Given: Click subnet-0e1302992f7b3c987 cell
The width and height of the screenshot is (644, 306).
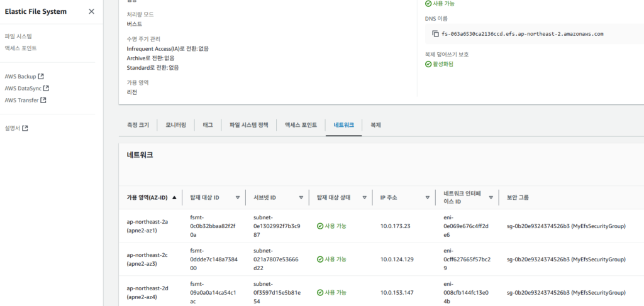Looking at the screenshot, I should point(277,226).
